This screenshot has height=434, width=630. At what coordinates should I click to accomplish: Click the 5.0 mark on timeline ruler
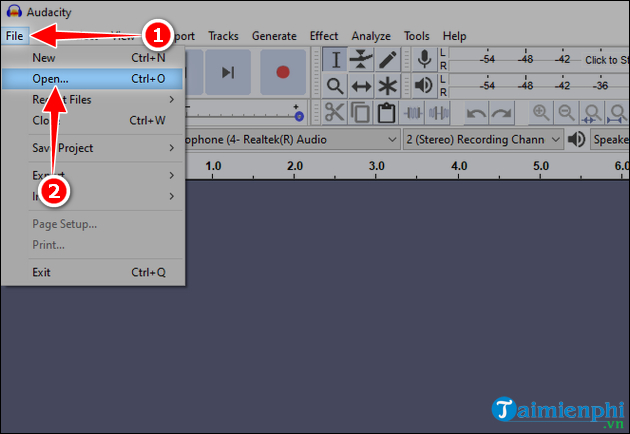point(541,166)
